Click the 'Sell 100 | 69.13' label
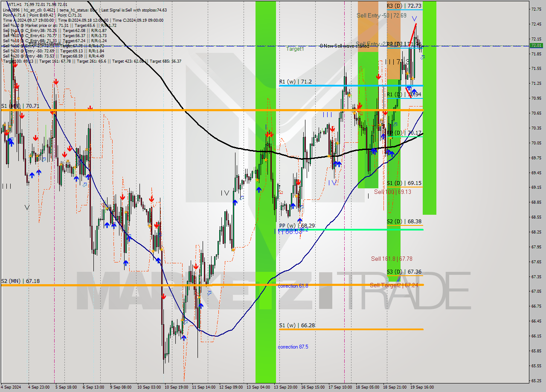Image resolution: width=546 pixels, height=392 pixels. [x=392, y=192]
